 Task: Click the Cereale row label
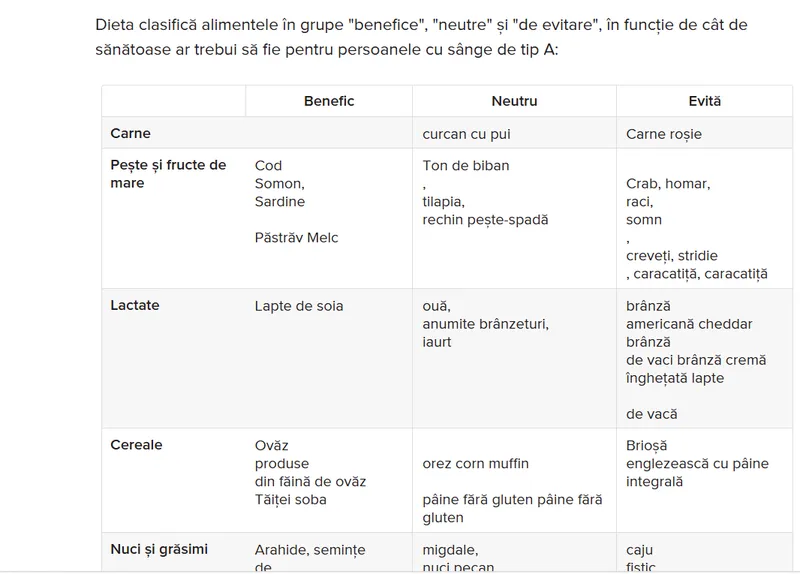[136, 445]
